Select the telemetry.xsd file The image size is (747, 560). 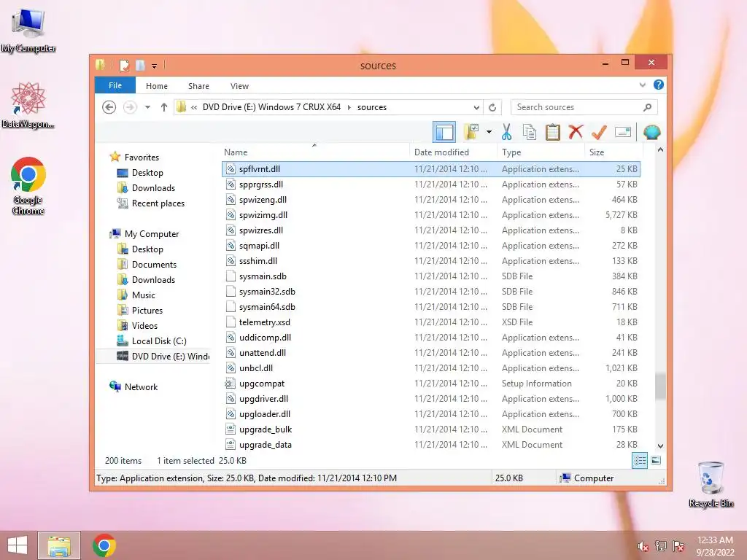pos(430,322)
